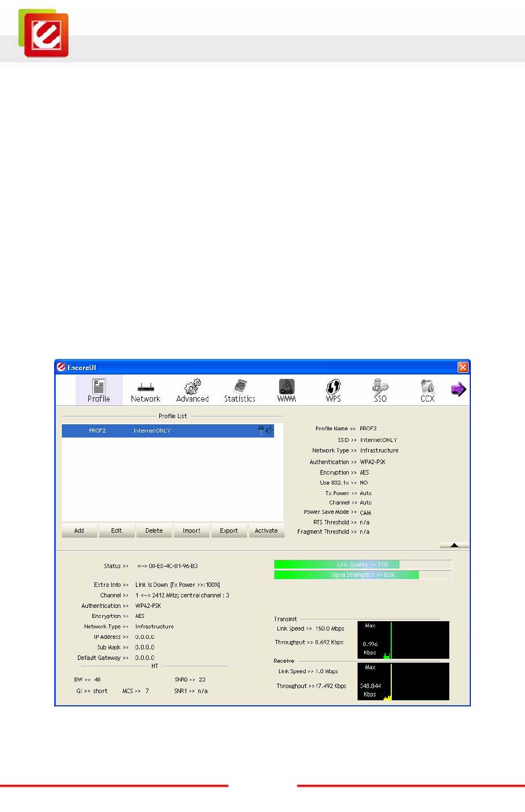Click the purple next-page arrow icon

click(458, 389)
